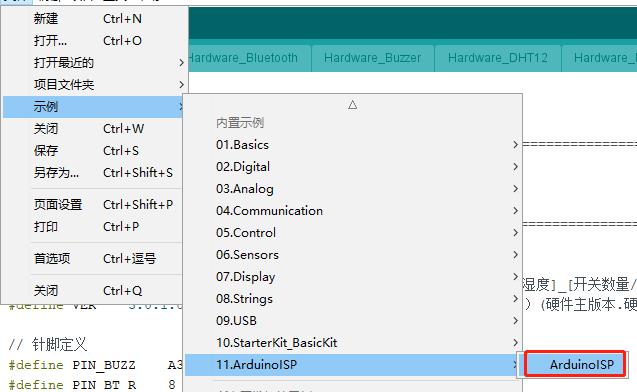Choose 关闭 with the Ctrl+Q shortcut
Image resolution: width=637 pixels, height=392 pixels.
[93, 290]
